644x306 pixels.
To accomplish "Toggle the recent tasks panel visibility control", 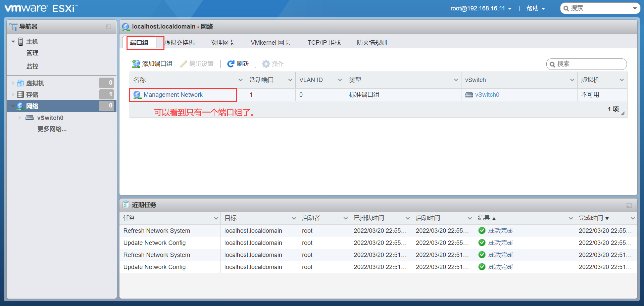I will tap(630, 205).
